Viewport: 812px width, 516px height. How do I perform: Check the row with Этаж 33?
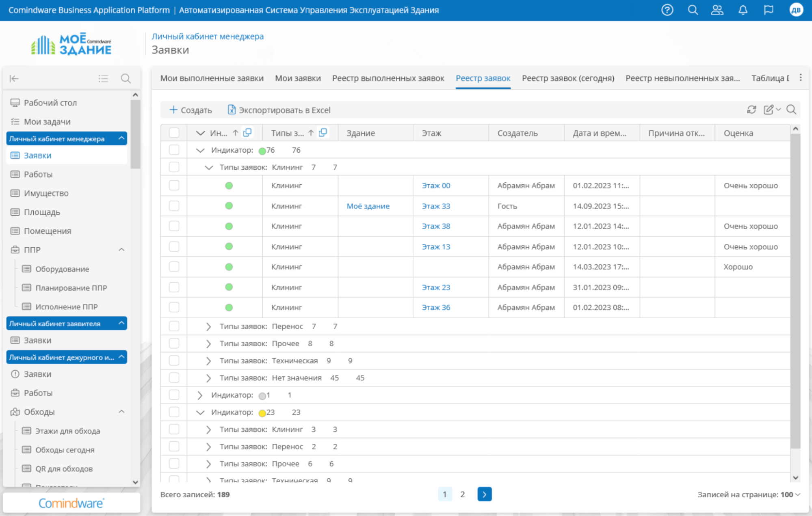[x=174, y=206]
